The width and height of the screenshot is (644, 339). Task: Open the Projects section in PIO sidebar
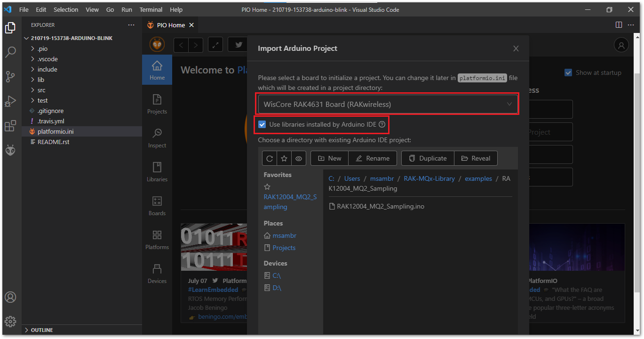[157, 104]
